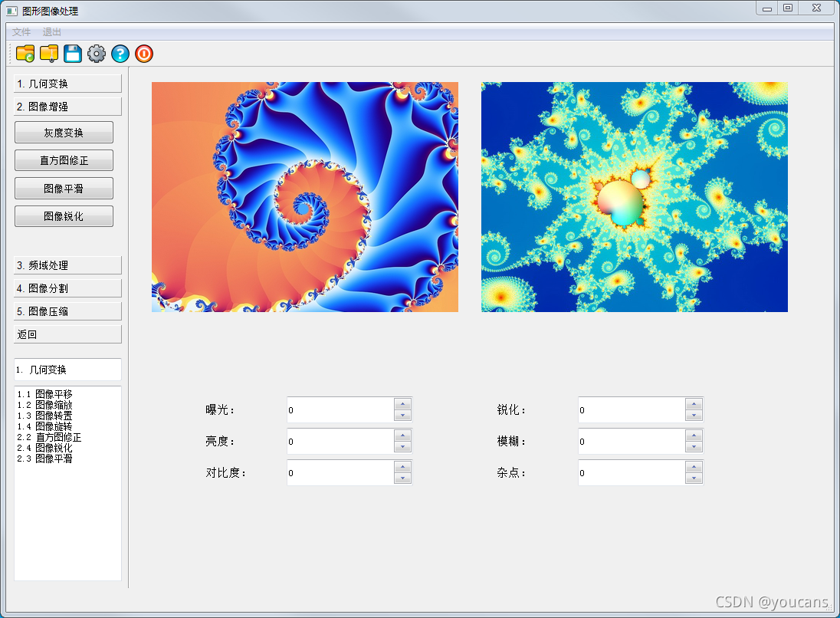840x618 pixels.
Task: Click the 退出 menu item
Action: pos(52,32)
